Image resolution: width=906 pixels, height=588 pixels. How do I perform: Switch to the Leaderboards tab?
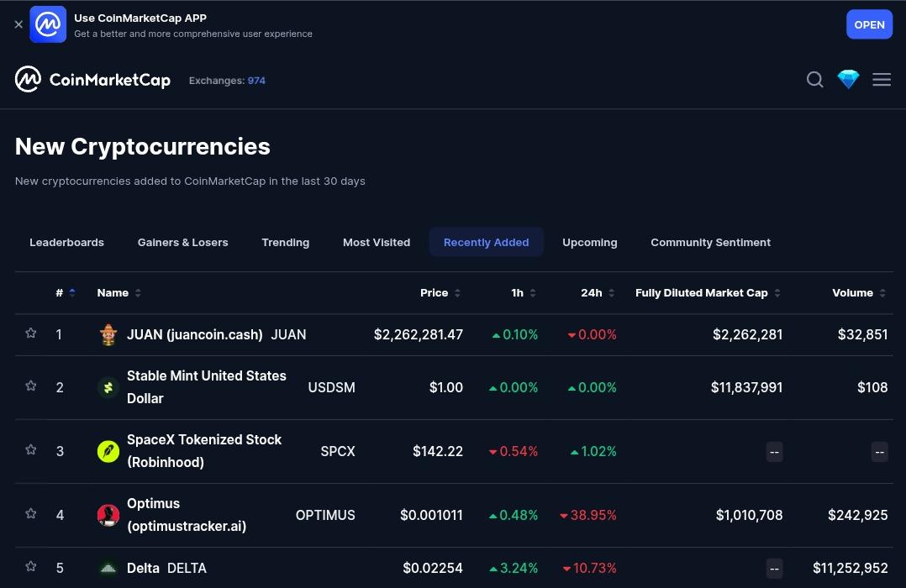pyautogui.click(x=67, y=242)
